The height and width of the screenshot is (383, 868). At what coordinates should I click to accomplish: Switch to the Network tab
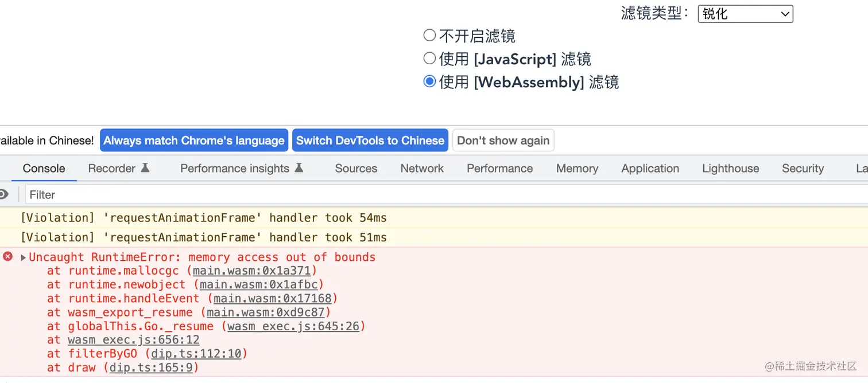(x=422, y=169)
